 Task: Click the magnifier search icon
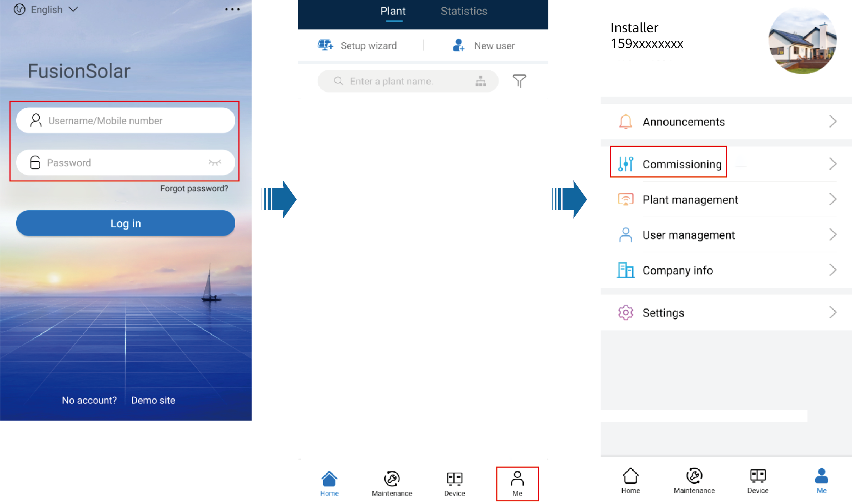click(x=338, y=81)
